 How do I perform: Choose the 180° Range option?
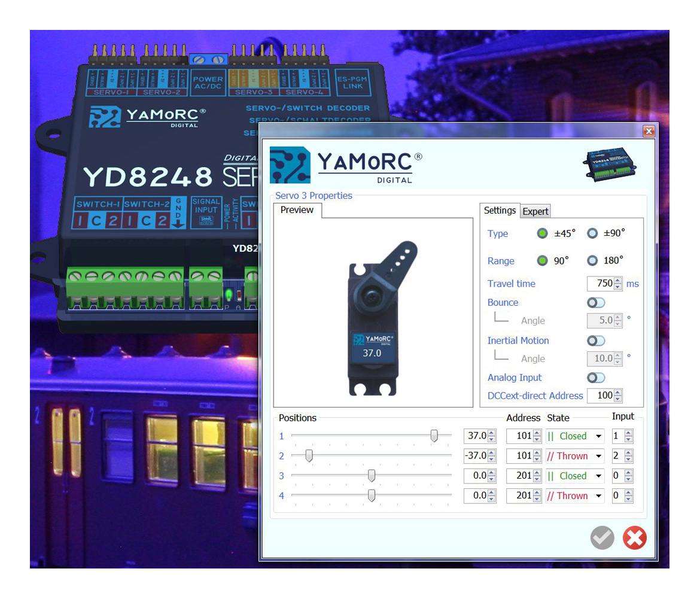click(592, 260)
